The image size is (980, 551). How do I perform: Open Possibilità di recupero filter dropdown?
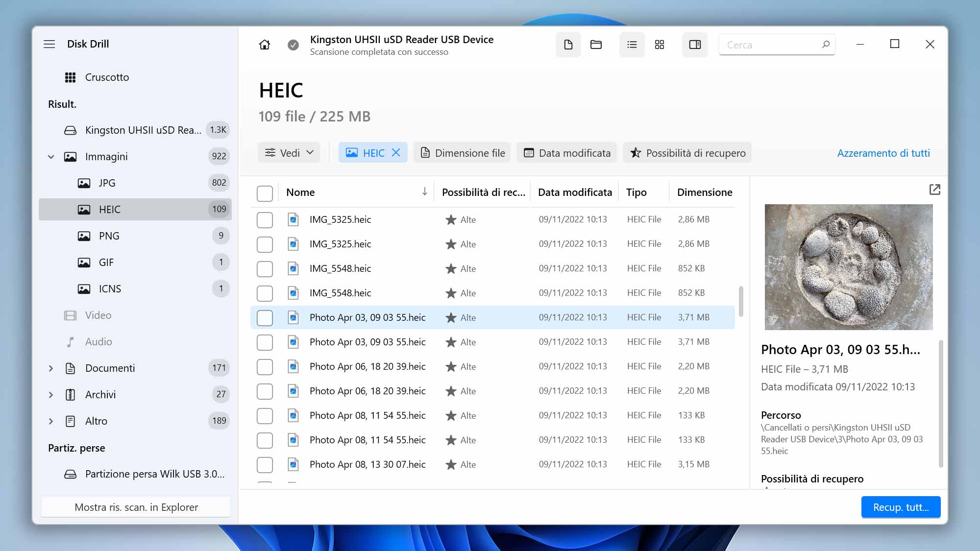pyautogui.click(x=687, y=153)
